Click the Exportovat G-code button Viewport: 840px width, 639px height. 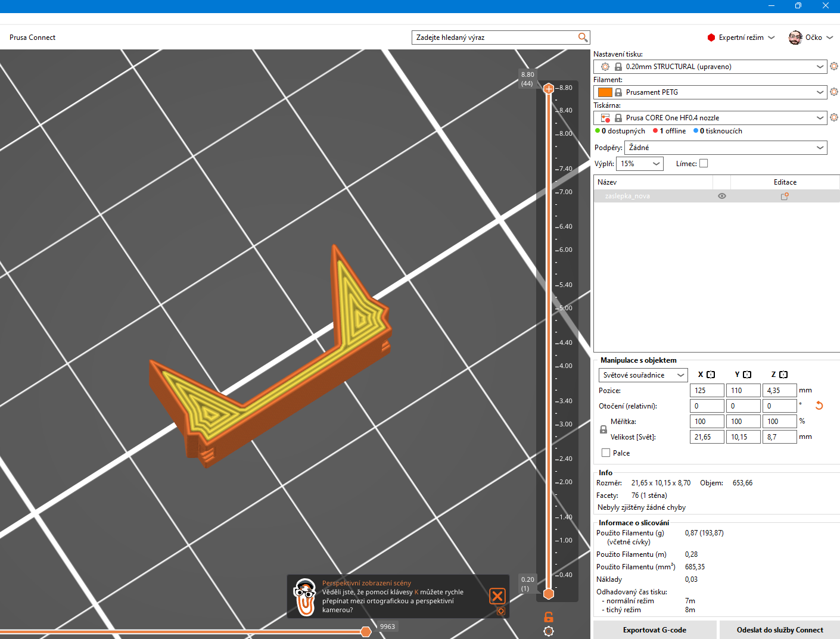[654, 630]
